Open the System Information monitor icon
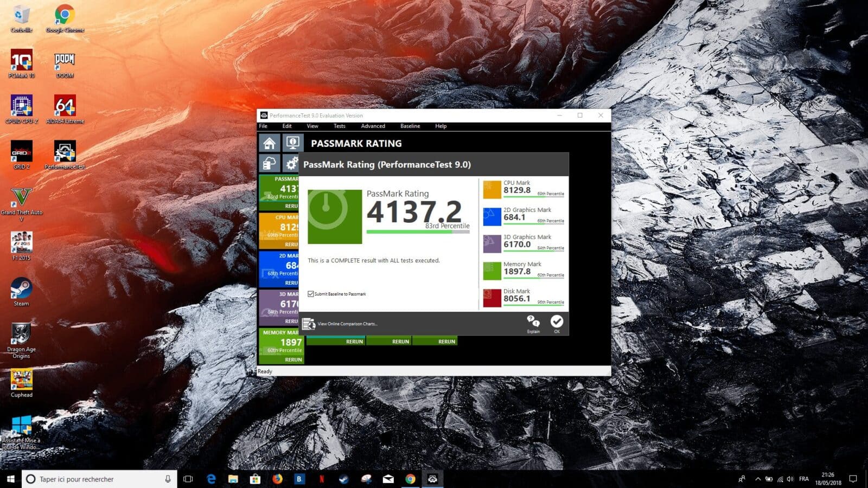Screen dimensions: 868x488 [292, 143]
